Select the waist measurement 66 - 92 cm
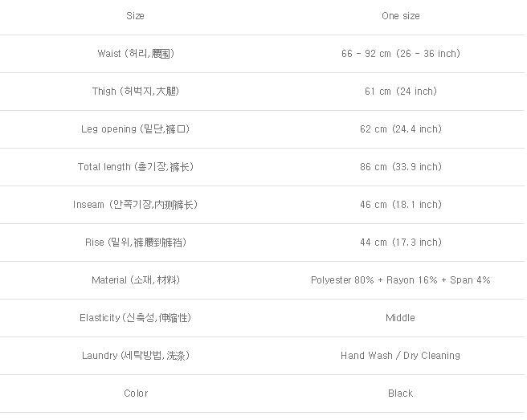 400,54
